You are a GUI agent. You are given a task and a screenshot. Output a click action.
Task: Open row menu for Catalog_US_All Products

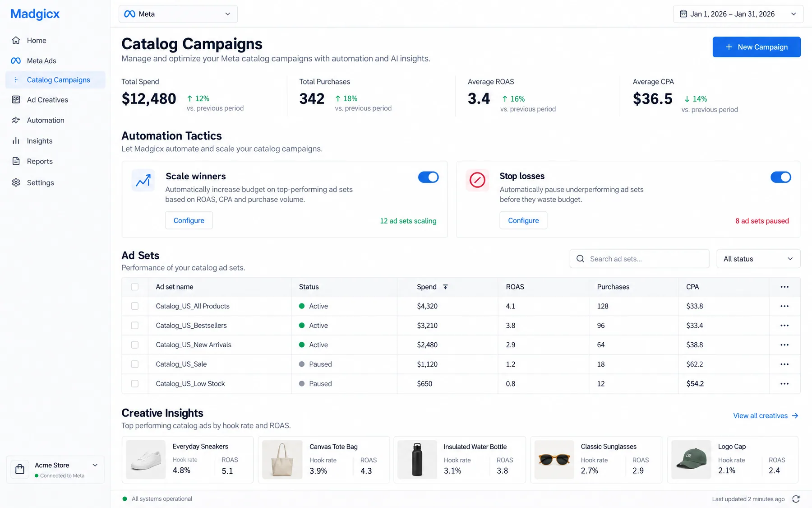tap(784, 306)
